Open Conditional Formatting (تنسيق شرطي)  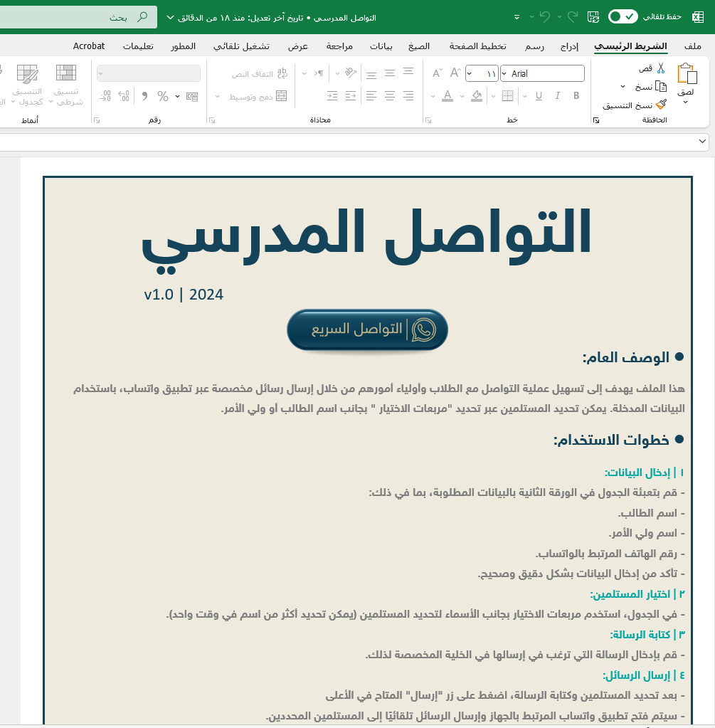(67, 85)
